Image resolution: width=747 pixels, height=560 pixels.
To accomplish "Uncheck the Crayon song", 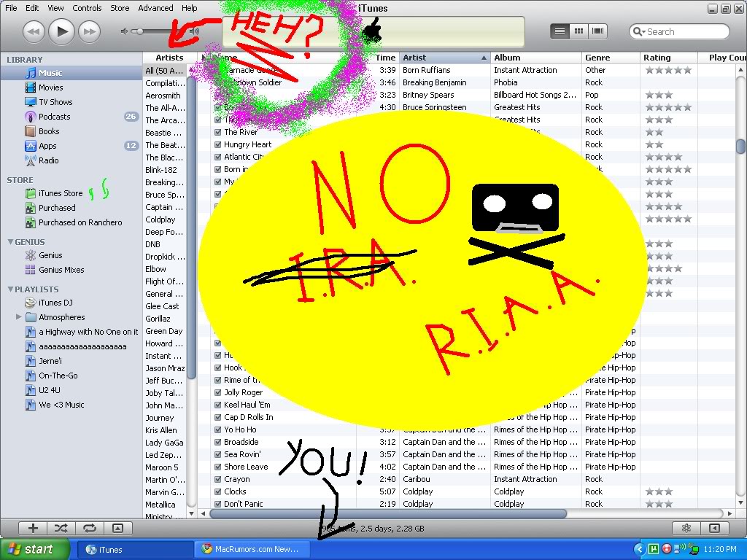I will pos(217,479).
